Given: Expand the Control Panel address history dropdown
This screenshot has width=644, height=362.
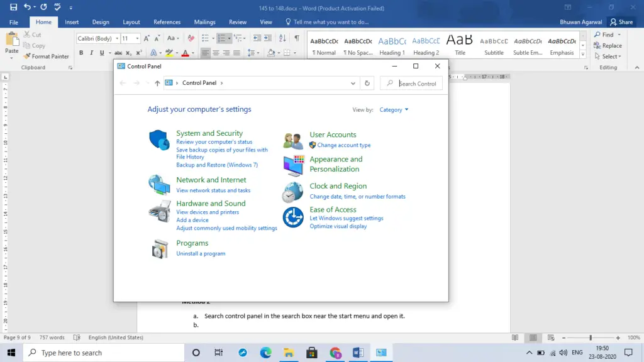Looking at the screenshot, I should tap(353, 84).
